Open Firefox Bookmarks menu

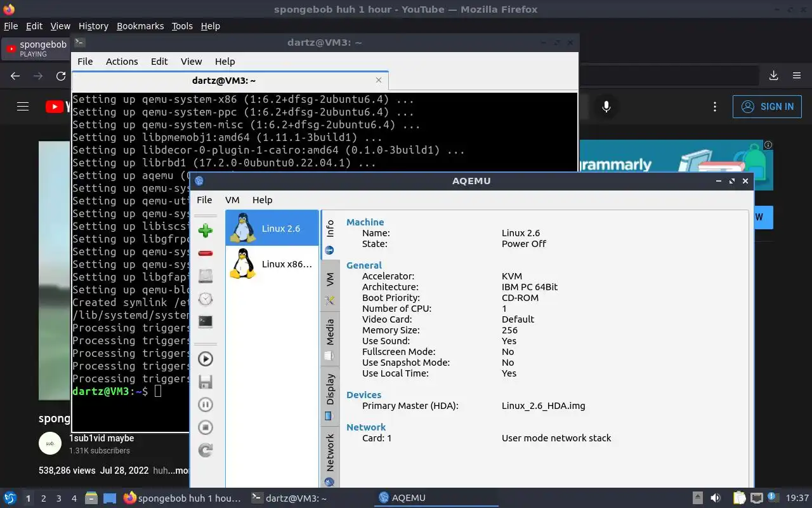pos(140,26)
